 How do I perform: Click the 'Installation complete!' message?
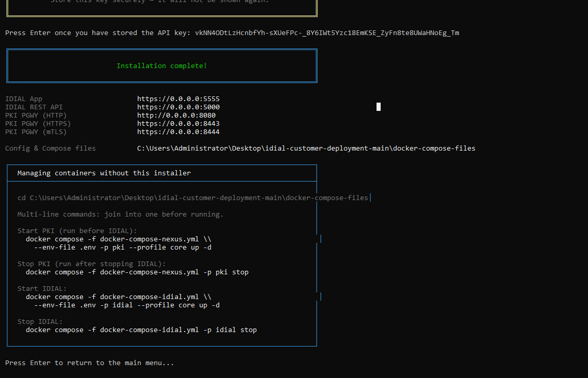point(161,65)
